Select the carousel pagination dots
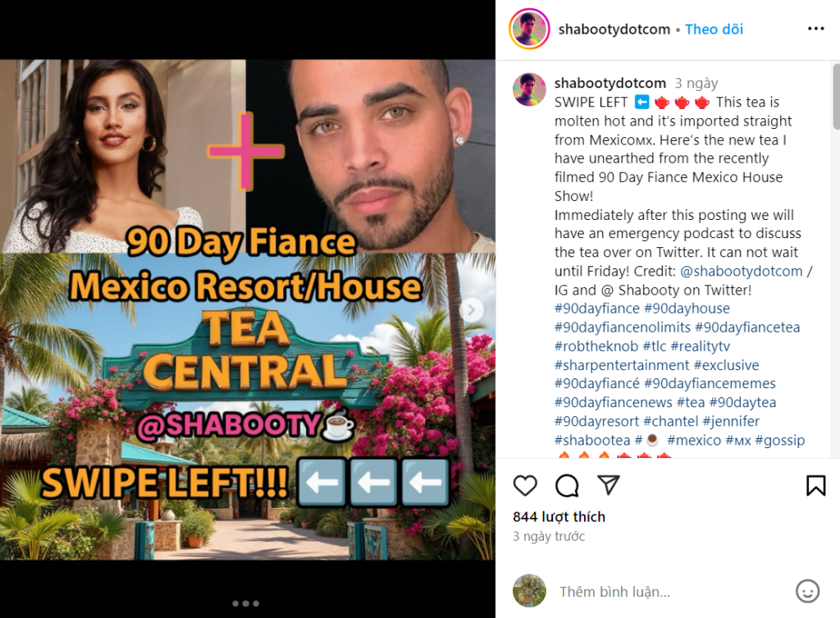Screen dimensions: 840x618 (246, 603)
